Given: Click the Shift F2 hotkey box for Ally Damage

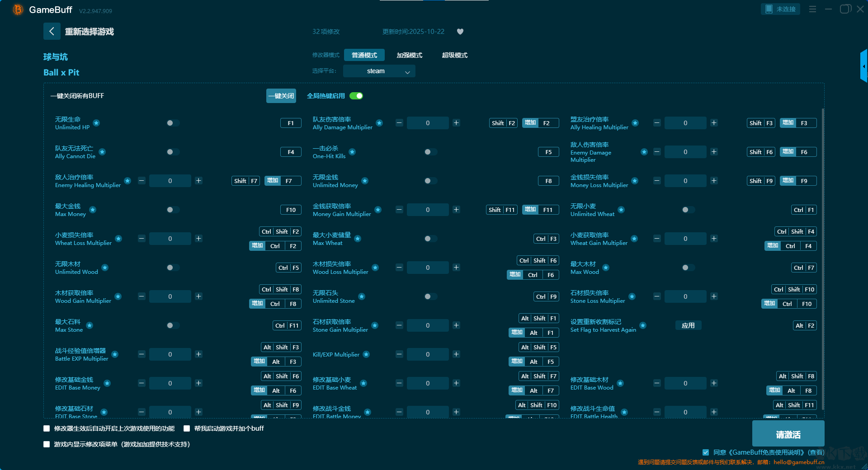Looking at the screenshot, I should click(x=504, y=123).
